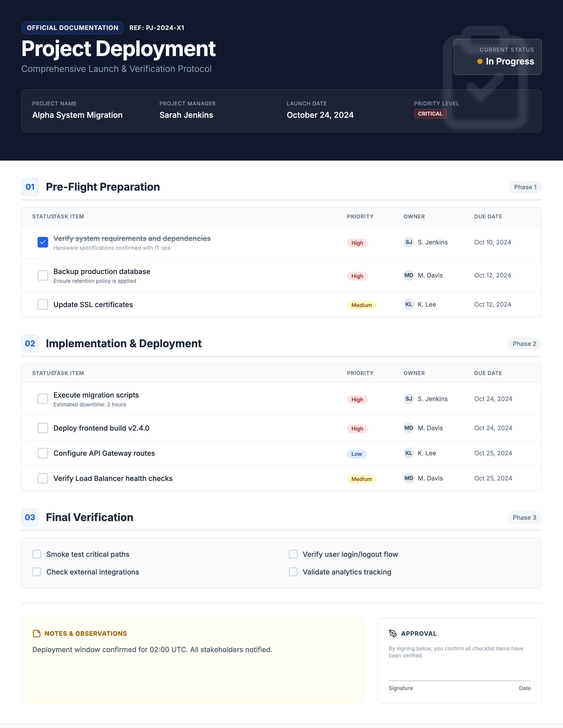This screenshot has width=563, height=728.
Task: Click the 02 section number badge
Action: (30, 344)
